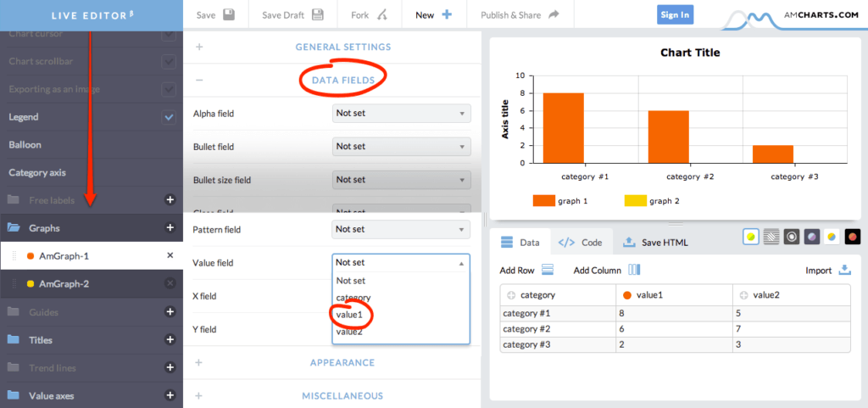Select the white theme with yellow-blue dot
This screenshot has width=868, height=408.
(832, 237)
